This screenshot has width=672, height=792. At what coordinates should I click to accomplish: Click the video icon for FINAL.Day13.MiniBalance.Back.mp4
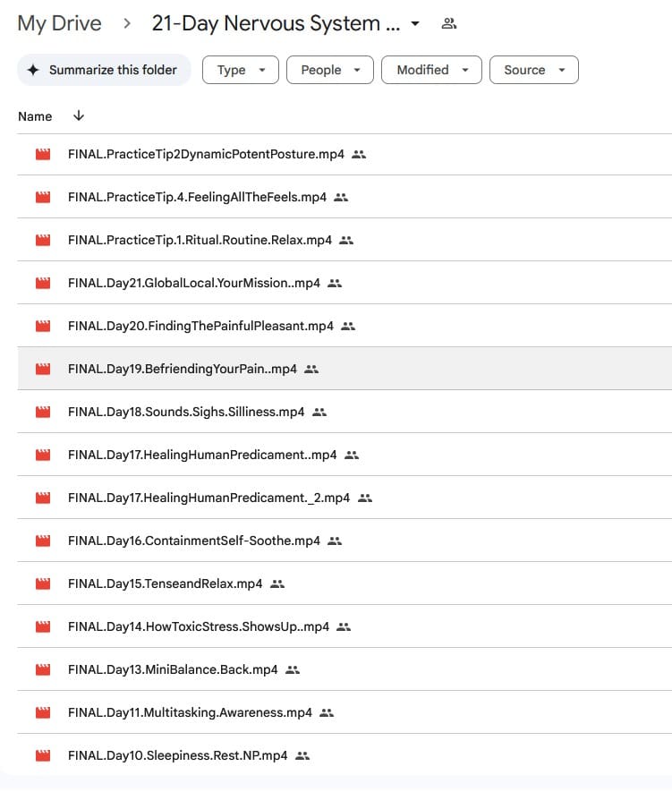(42, 669)
